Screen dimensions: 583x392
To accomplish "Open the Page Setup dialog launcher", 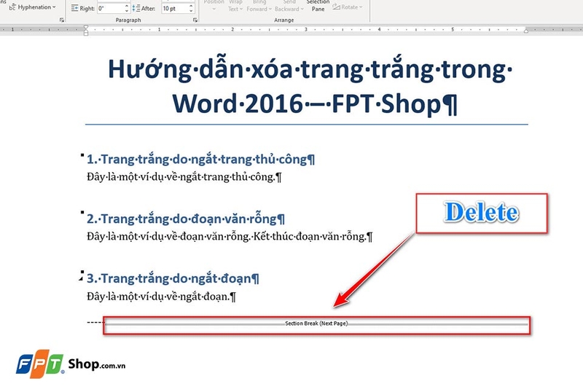I will (62, 20).
